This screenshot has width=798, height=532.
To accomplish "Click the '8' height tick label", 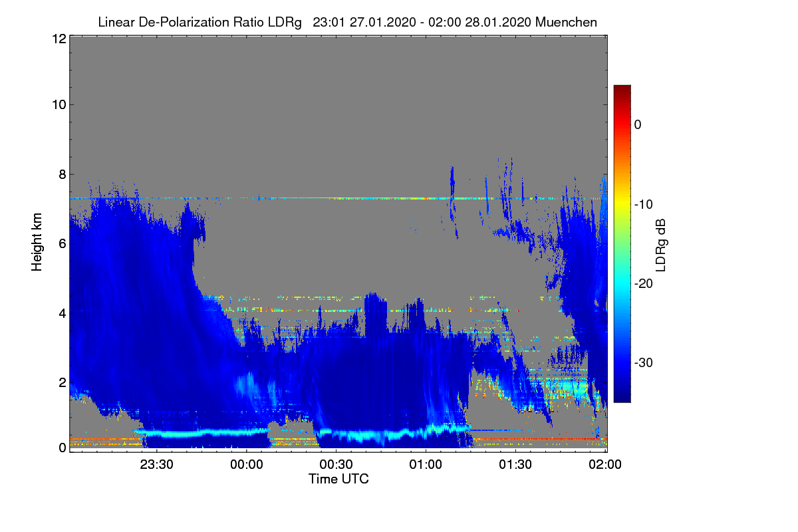I will tap(62, 174).
